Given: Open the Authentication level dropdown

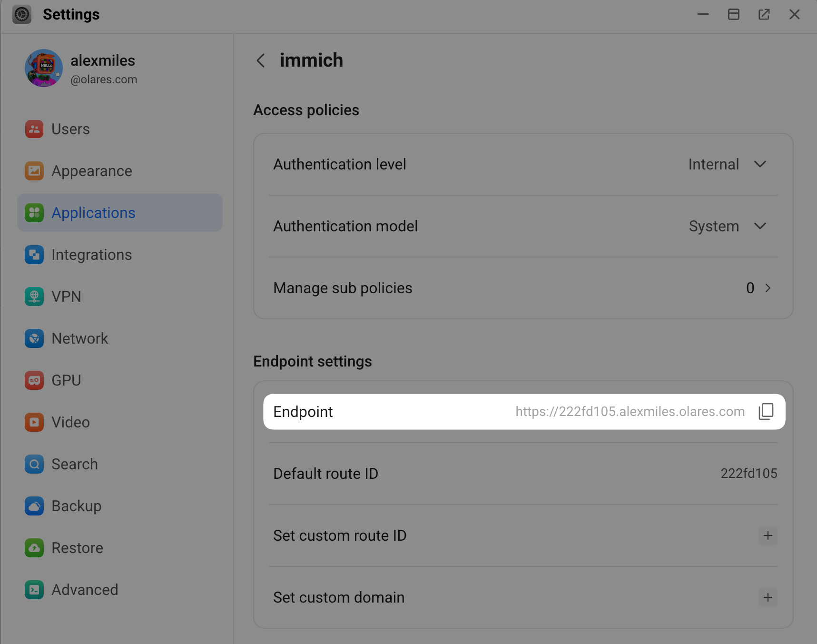Looking at the screenshot, I should (760, 164).
